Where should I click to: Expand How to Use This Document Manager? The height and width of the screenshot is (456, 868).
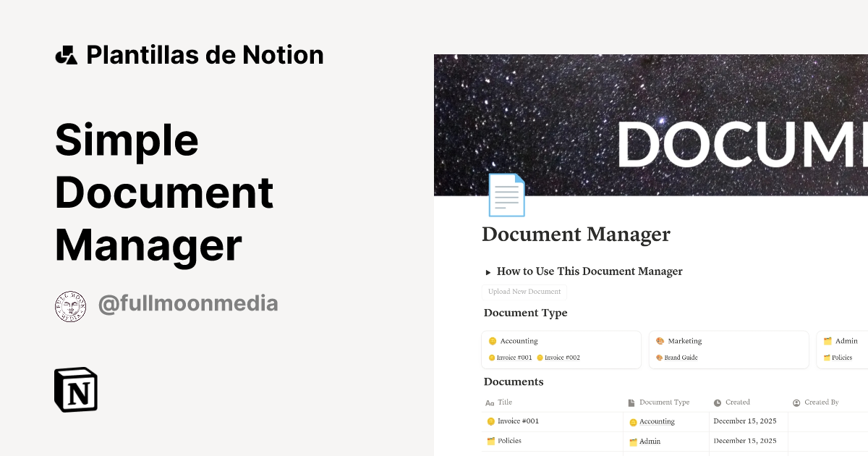pos(488,271)
